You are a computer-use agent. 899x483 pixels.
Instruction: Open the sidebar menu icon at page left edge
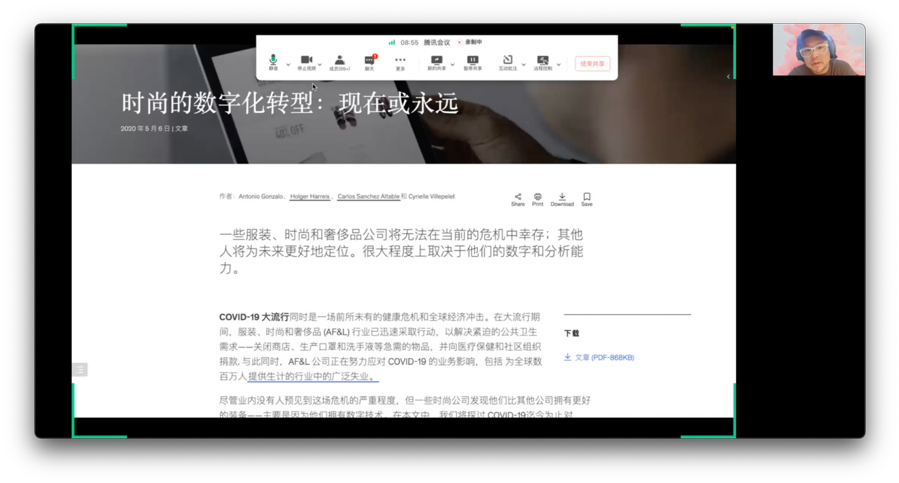80,369
